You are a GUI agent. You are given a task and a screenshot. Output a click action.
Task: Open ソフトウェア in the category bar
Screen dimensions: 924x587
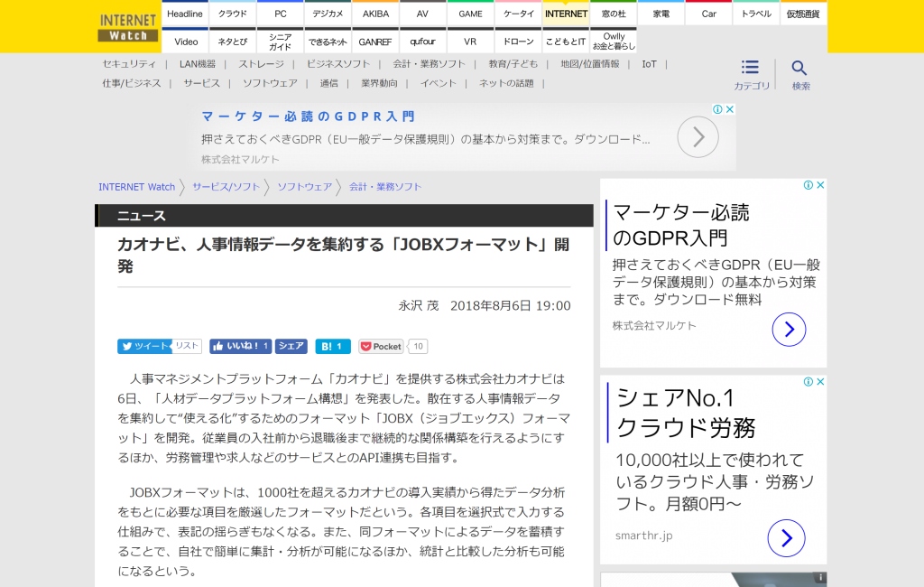(270, 83)
